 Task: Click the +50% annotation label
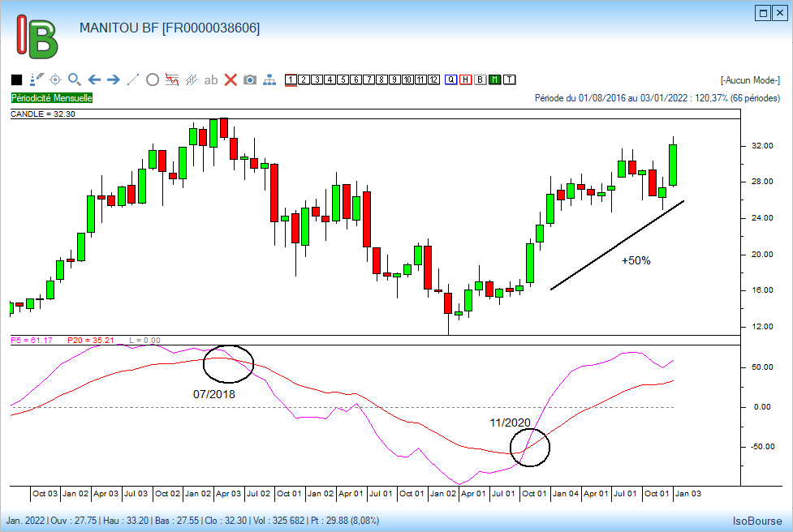coord(636,260)
